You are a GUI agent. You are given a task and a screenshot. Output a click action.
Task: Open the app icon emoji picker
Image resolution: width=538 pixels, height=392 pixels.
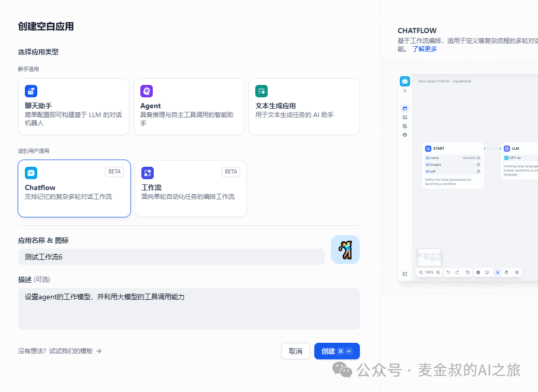(x=345, y=250)
